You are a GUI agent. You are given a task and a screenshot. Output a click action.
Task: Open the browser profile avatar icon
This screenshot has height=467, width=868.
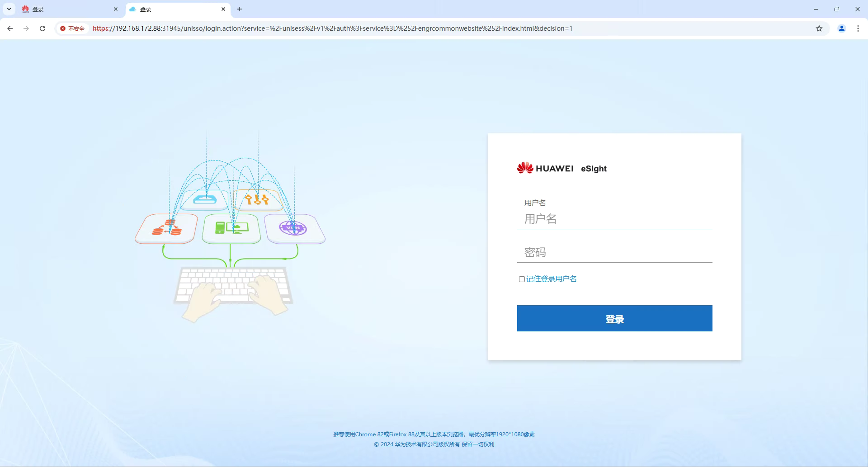click(x=841, y=28)
